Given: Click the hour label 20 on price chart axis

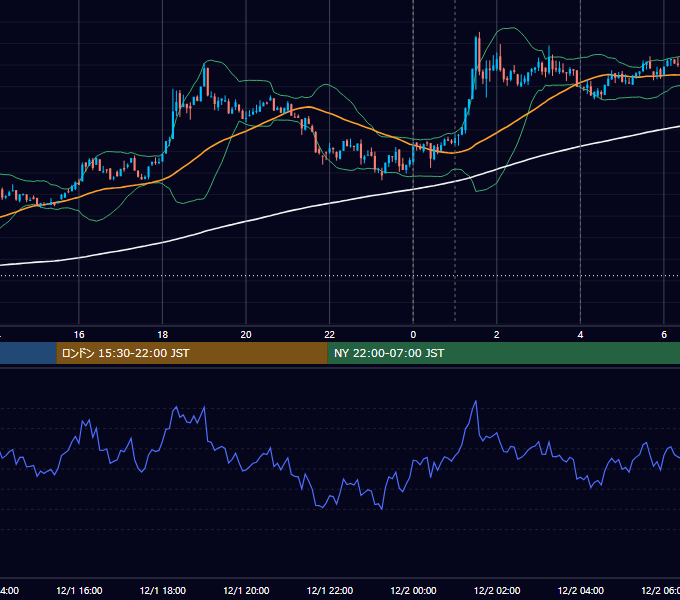Looking at the screenshot, I should [x=246, y=335].
